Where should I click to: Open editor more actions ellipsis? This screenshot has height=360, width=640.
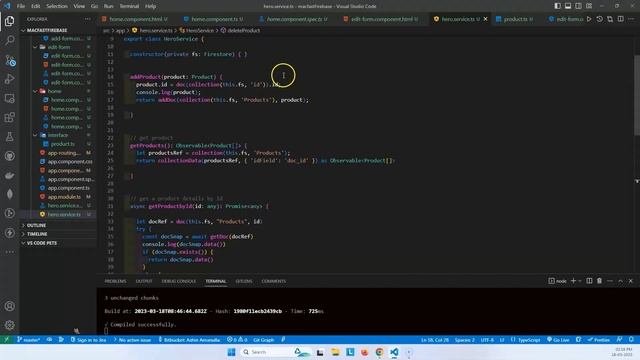point(631,19)
